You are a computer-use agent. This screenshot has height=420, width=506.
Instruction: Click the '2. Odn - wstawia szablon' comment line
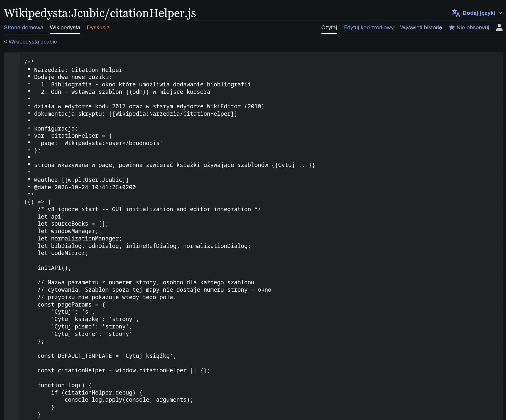tap(119, 92)
